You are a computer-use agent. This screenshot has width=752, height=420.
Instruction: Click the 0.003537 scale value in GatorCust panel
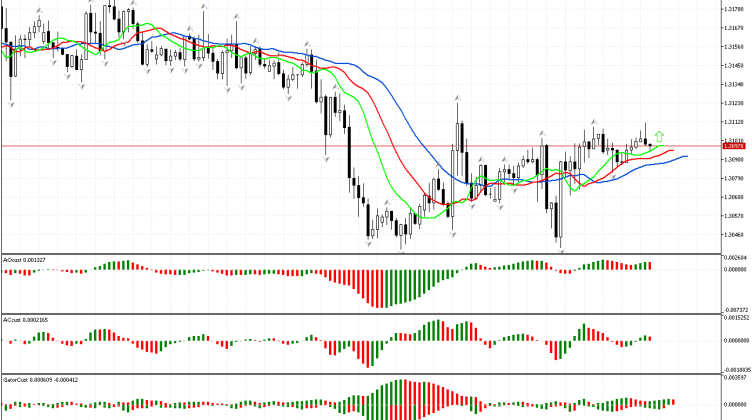pyautogui.click(x=735, y=379)
